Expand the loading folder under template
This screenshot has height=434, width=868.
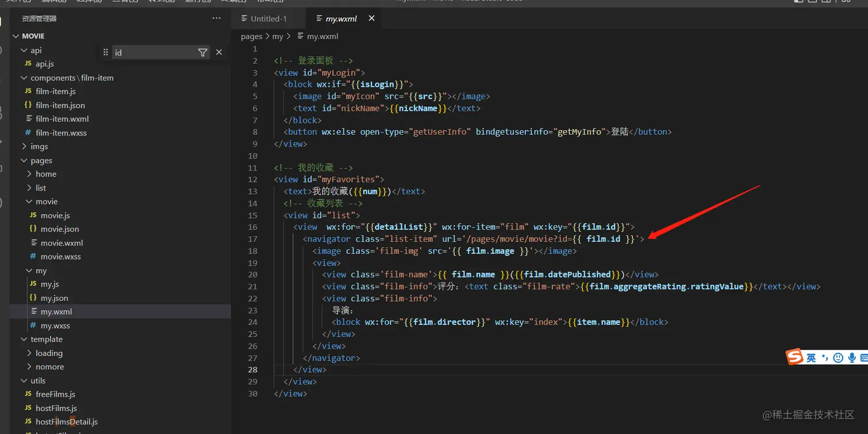[x=49, y=353]
